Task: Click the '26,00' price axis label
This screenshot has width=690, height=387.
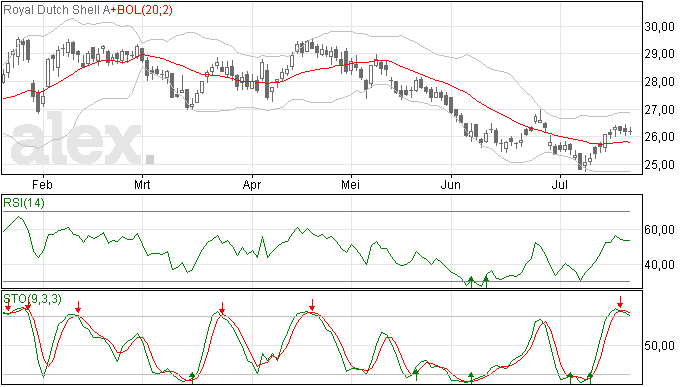Action: tap(660, 137)
